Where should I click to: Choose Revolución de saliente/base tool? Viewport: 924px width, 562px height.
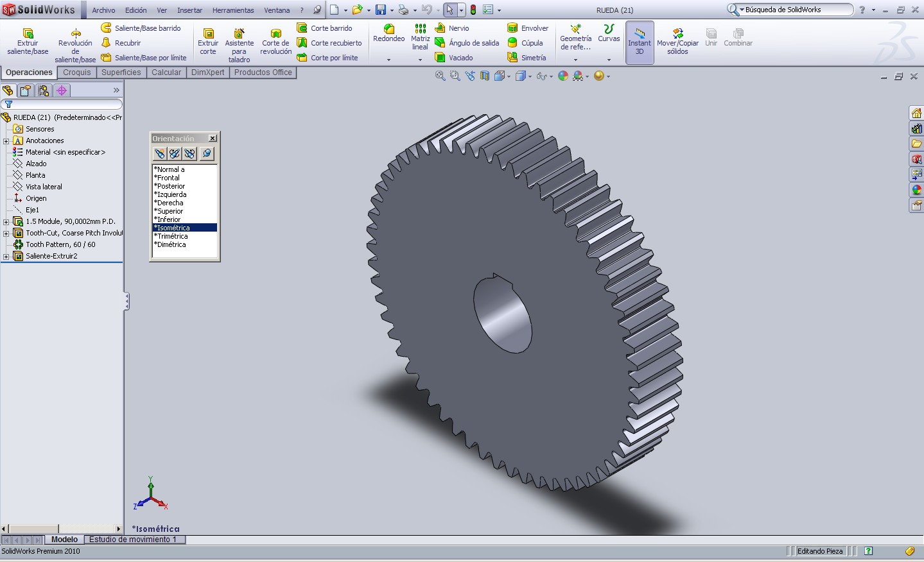point(75,45)
